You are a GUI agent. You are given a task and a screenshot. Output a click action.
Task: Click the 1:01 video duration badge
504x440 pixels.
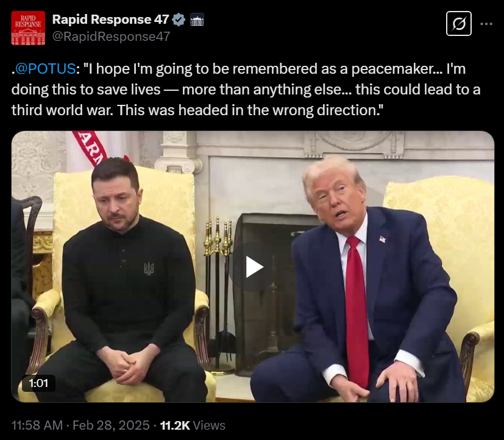point(38,383)
